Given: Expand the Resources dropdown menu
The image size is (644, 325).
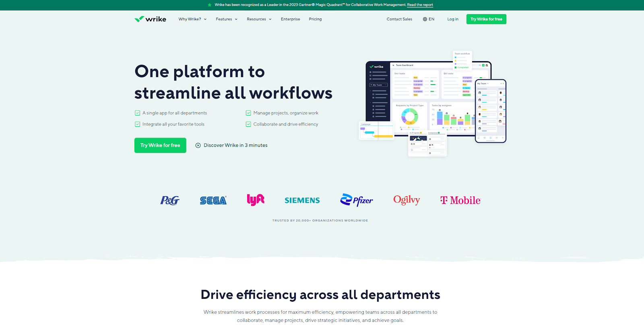Looking at the screenshot, I should 259,19.
